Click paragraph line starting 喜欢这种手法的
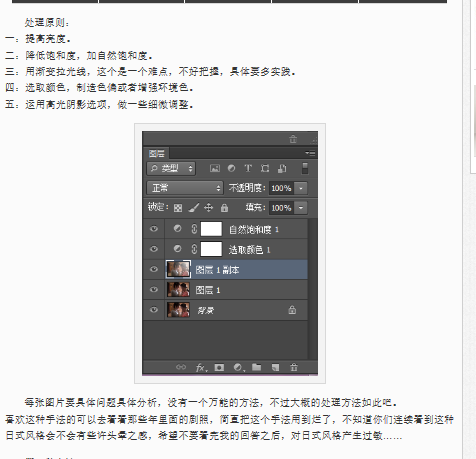This screenshot has height=459, width=476. coord(229,419)
